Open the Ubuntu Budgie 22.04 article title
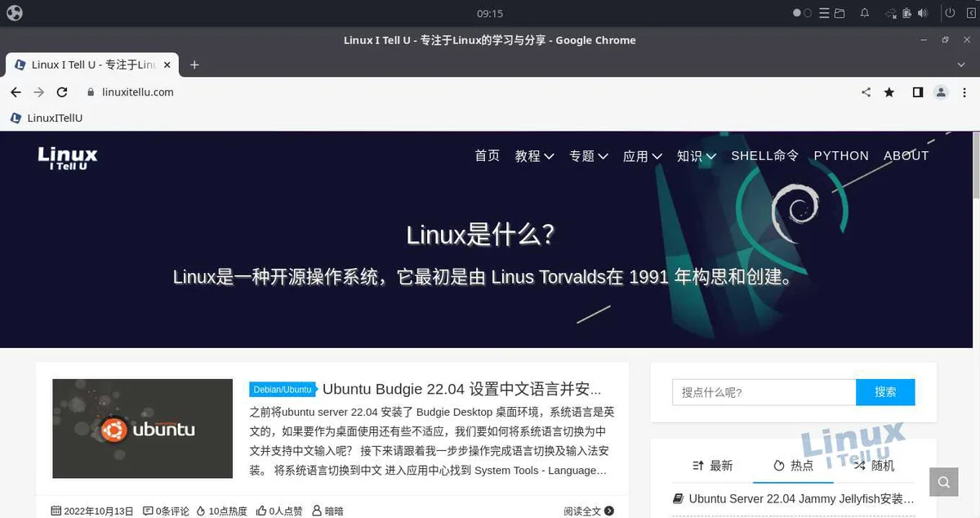 462,389
